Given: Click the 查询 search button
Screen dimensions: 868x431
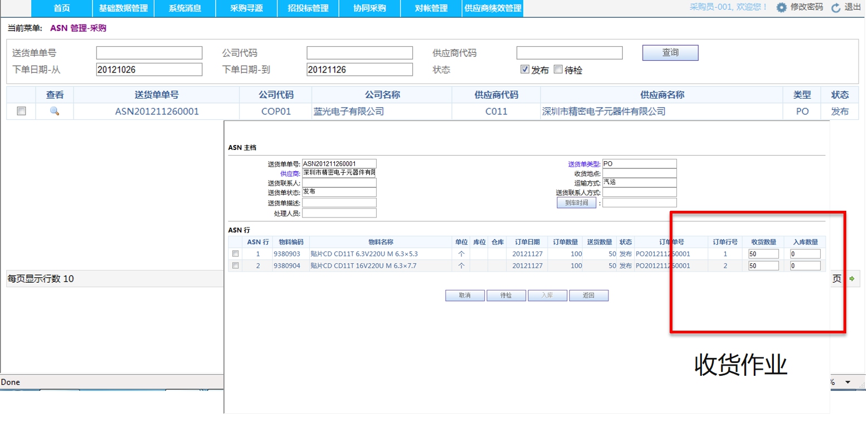Looking at the screenshot, I should (x=670, y=52).
